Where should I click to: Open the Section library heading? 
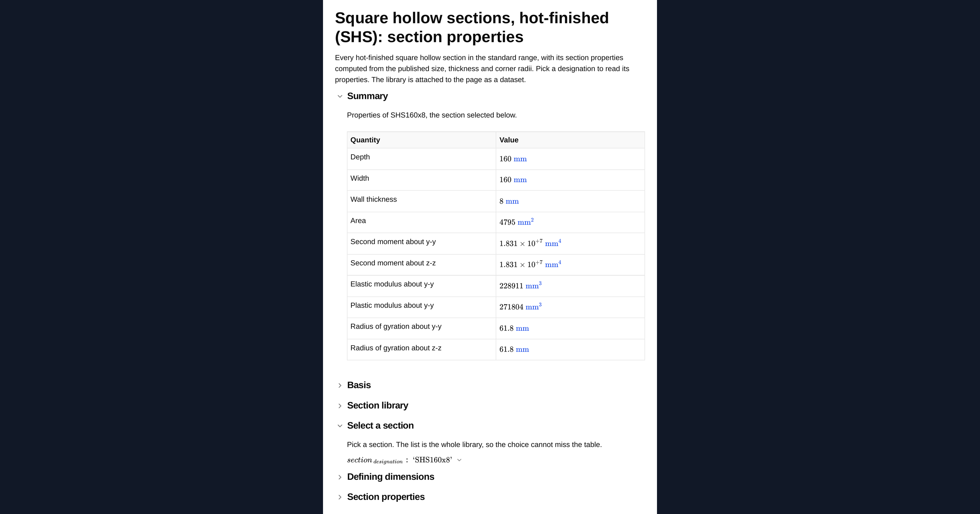tap(377, 405)
